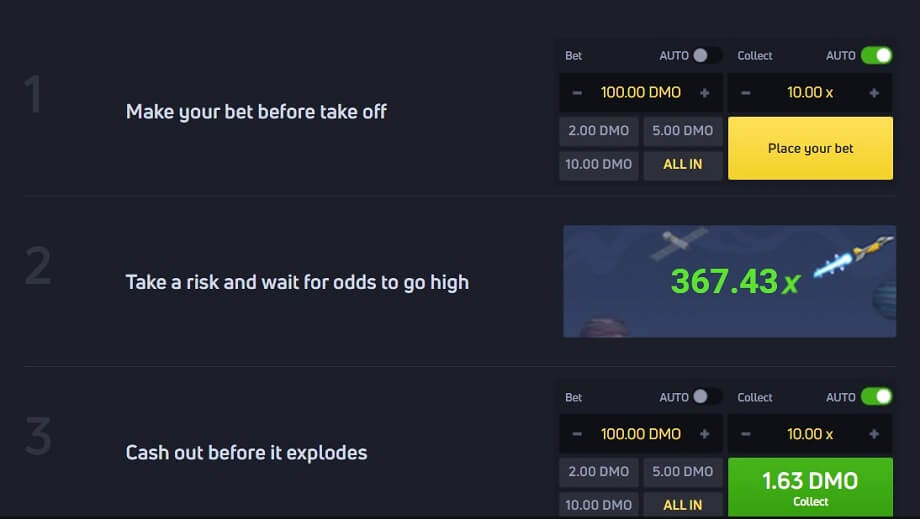
Task: Click plus icon beside bottom 100.00 DMO bet
Action: [x=705, y=434]
